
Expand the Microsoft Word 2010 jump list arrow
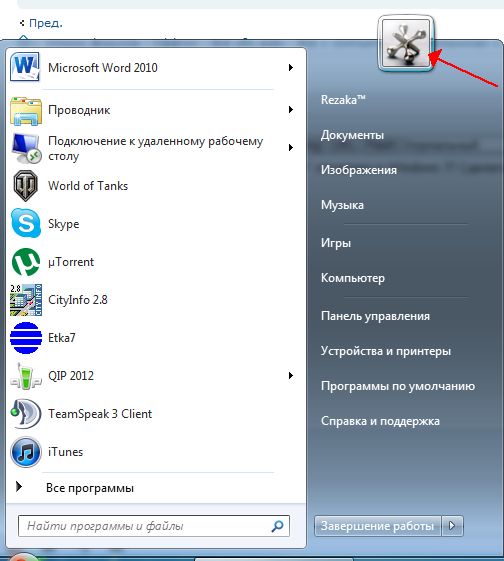point(291,67)
